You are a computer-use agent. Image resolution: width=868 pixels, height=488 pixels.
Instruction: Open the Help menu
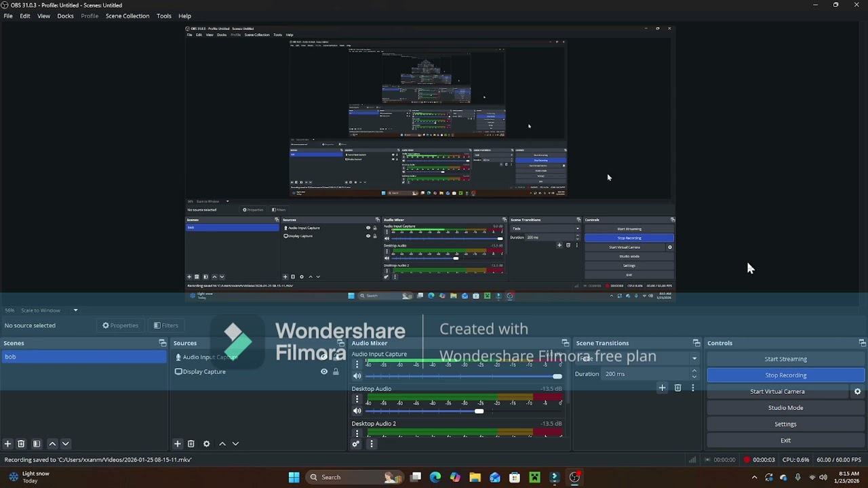(x=184, y=16)
